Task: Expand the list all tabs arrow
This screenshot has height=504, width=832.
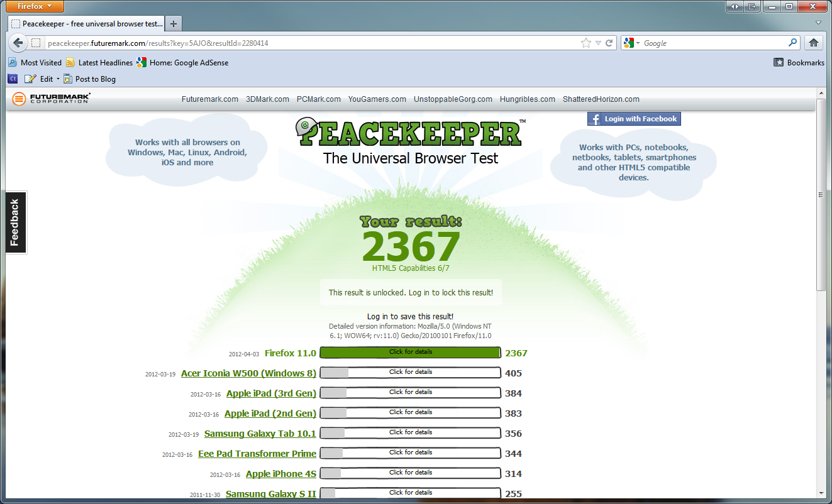Action: coord(818,23)
